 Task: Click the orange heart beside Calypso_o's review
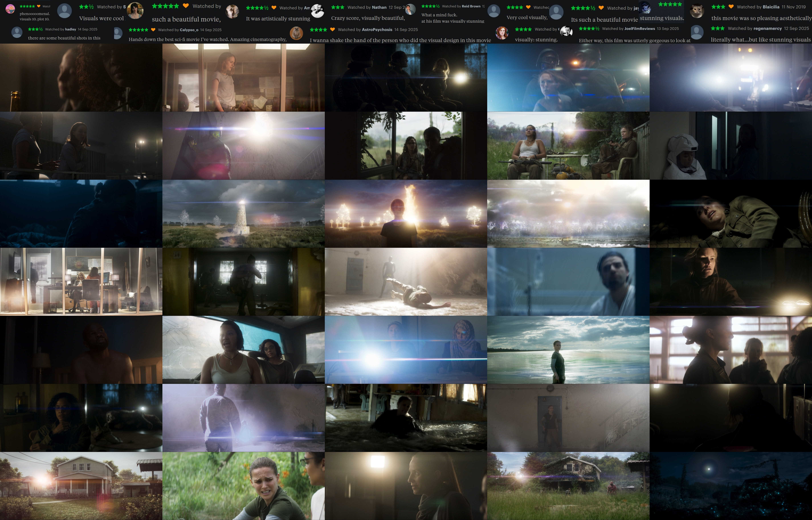(153, 30)
